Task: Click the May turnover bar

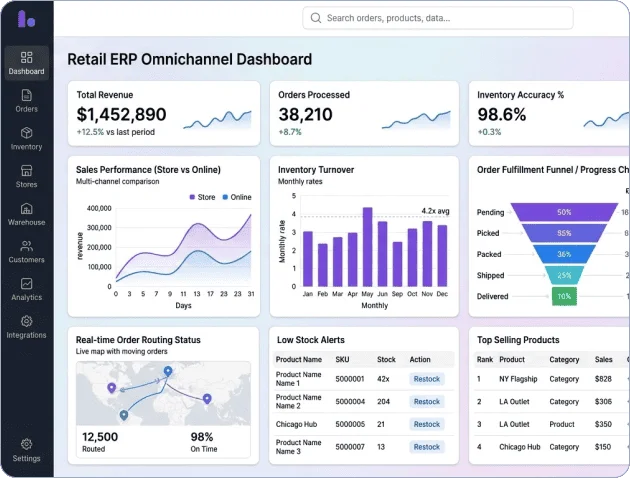Action: 367,247
